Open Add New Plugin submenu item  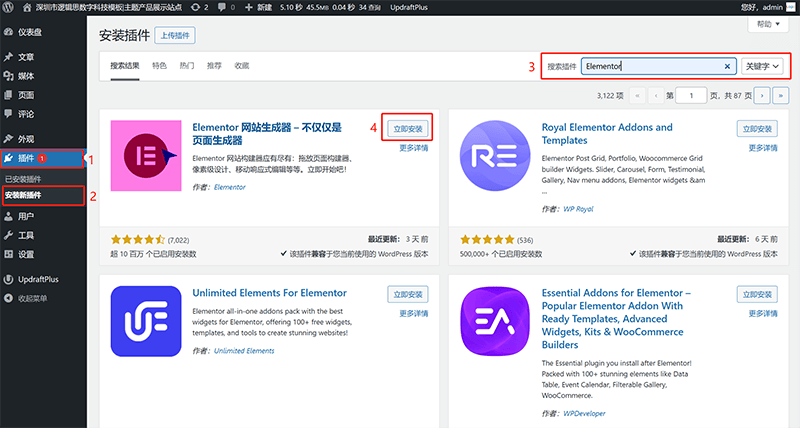point(23,195)
